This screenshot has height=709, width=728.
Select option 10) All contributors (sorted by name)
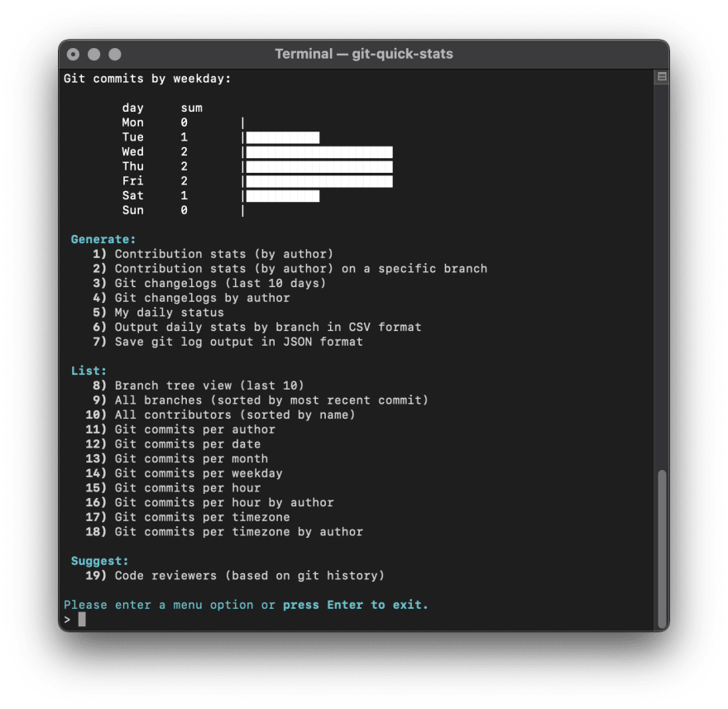[220, 414]
